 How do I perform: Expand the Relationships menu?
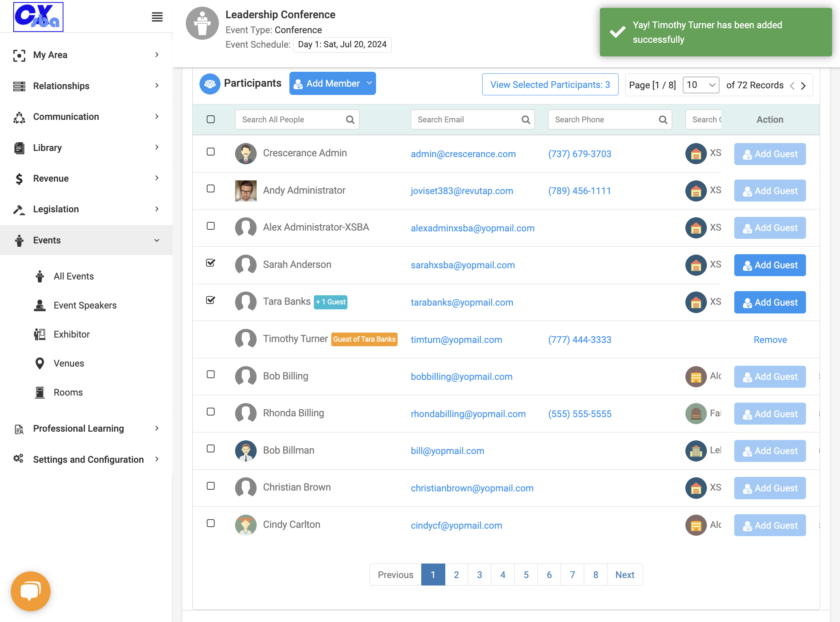[x=86, y=86]
